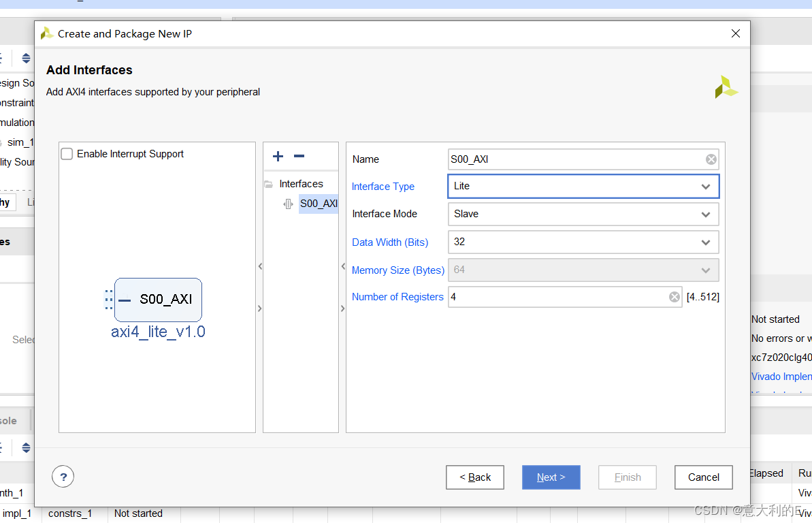Click the Interfaces folder icon
The image size is (812, 523).
pyautogui.click(x=269, y=184)
